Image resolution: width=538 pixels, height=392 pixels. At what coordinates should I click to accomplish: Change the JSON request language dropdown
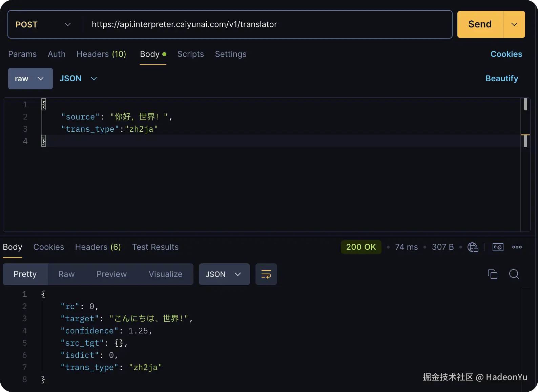(x=78, y=79)
